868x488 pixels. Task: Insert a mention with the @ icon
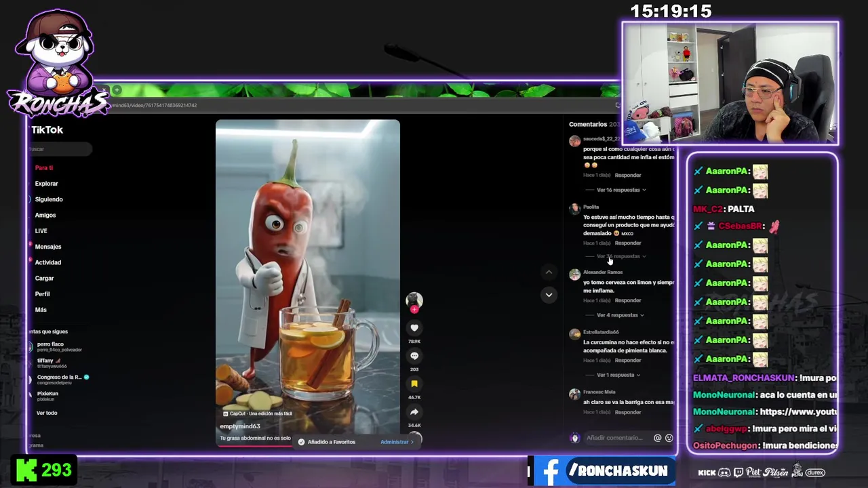[657, 438]
